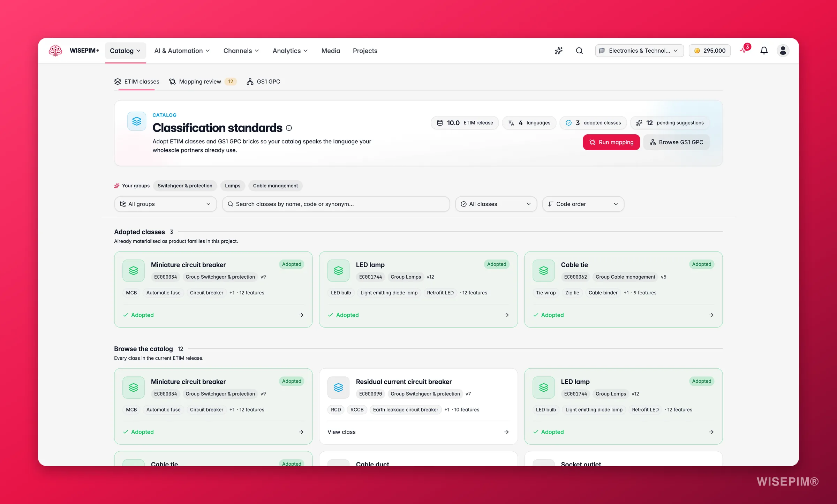This screenshot has height=504, width=837.
Task: Click the Group Cable management tag
Action: coord(625,277)
